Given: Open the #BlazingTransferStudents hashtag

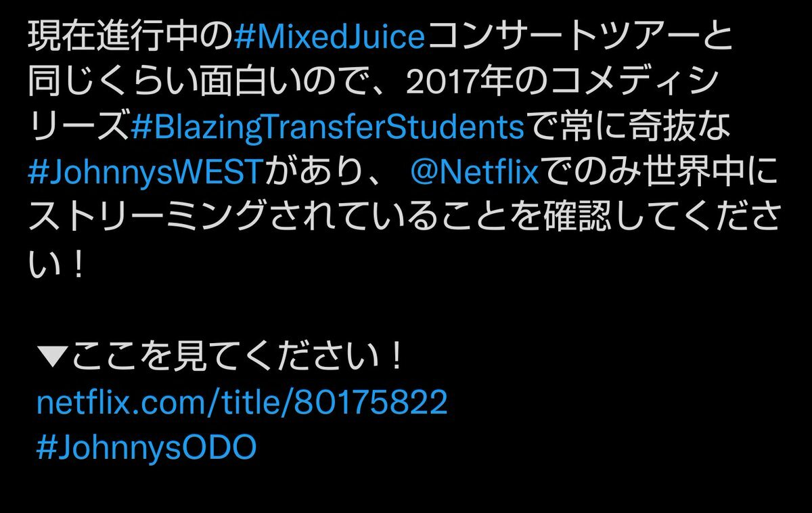Looking at the screenshot, I should (x=328, y=129).
